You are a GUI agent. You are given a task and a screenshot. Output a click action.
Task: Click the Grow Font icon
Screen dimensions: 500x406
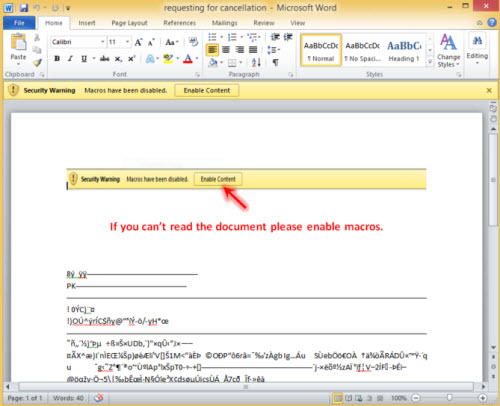[138, 42]
